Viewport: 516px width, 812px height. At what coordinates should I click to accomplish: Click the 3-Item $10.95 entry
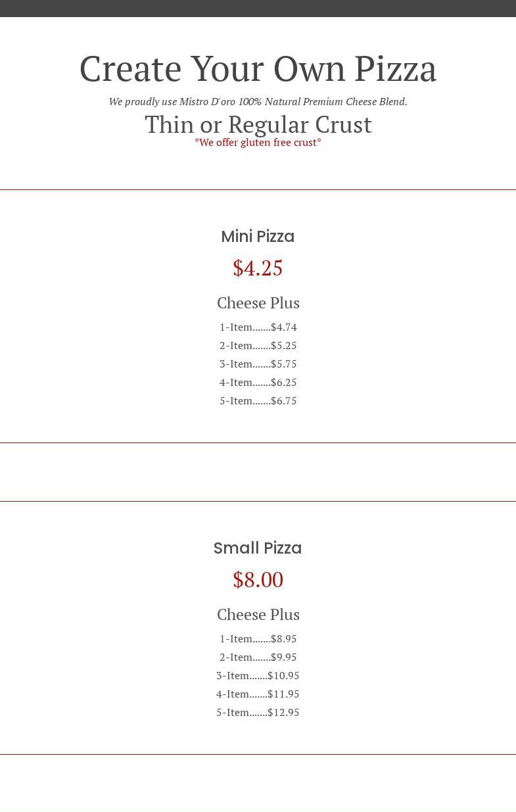pyautogui.click(x=258, y=676)
